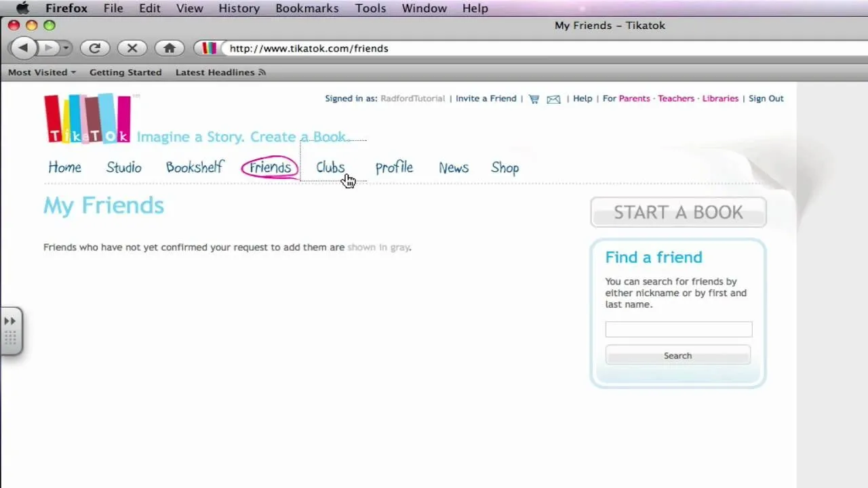Go to the home page icon button
The height and width of the screenshot is (488, 868).
pyautogui.click(x=170, y=48)
